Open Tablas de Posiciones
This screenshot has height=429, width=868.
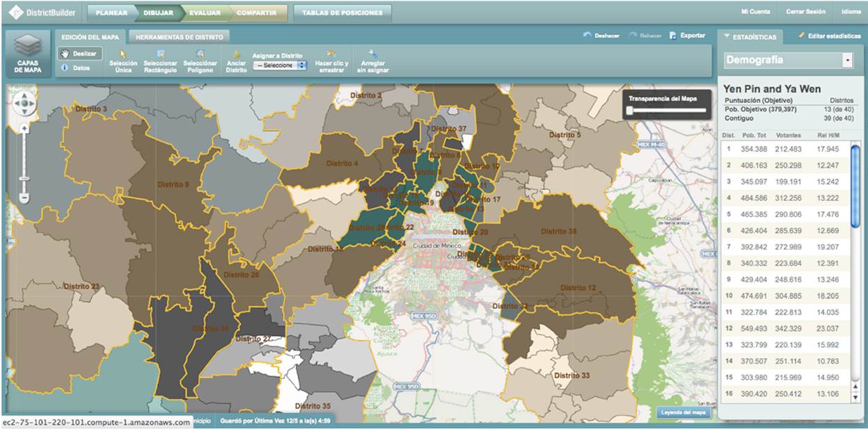pyautogui.click(x=342, y=13)
